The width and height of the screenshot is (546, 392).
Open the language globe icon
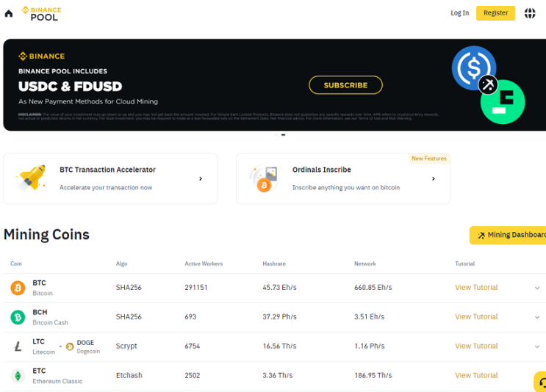[530, 13]
